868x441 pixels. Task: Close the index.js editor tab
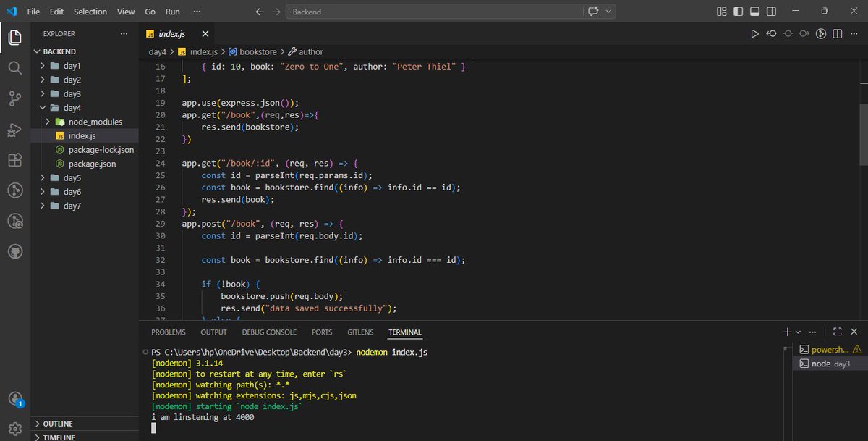click(x=205, y=33)
